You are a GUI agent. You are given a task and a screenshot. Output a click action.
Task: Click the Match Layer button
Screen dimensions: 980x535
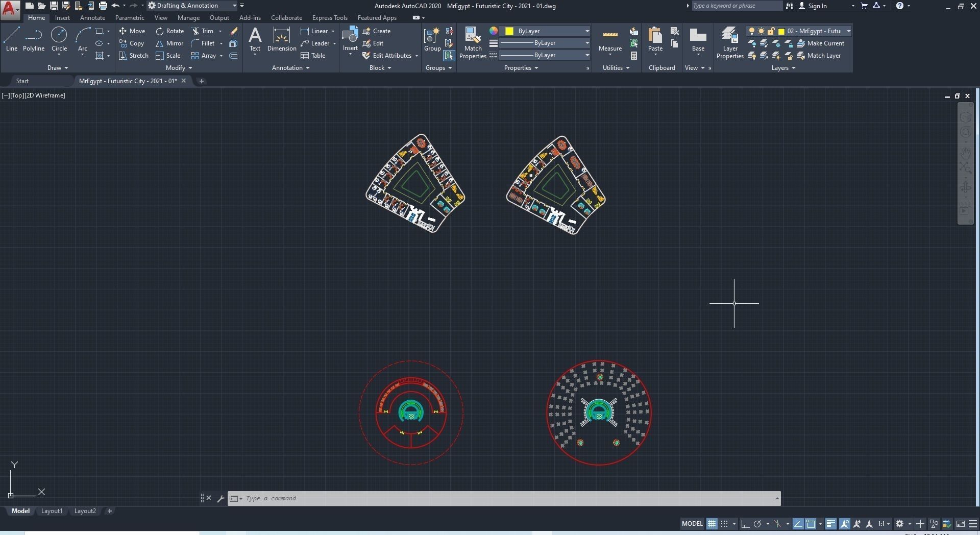(x=819, y=56)
